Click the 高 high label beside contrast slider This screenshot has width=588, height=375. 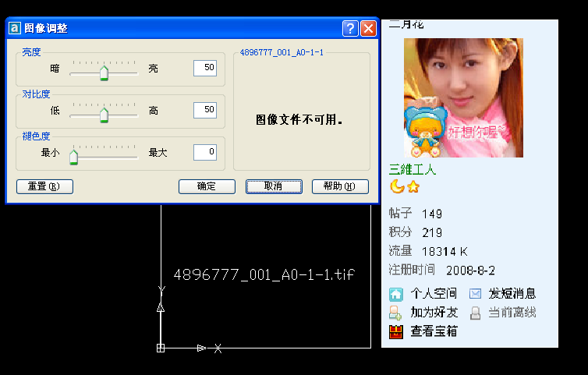pos(153,111)
